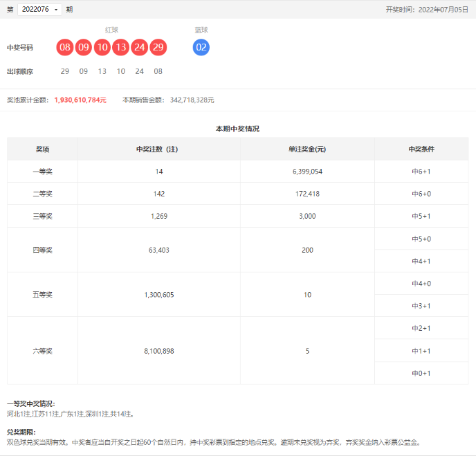Click red ball number 10

click(x=102, y=47)
